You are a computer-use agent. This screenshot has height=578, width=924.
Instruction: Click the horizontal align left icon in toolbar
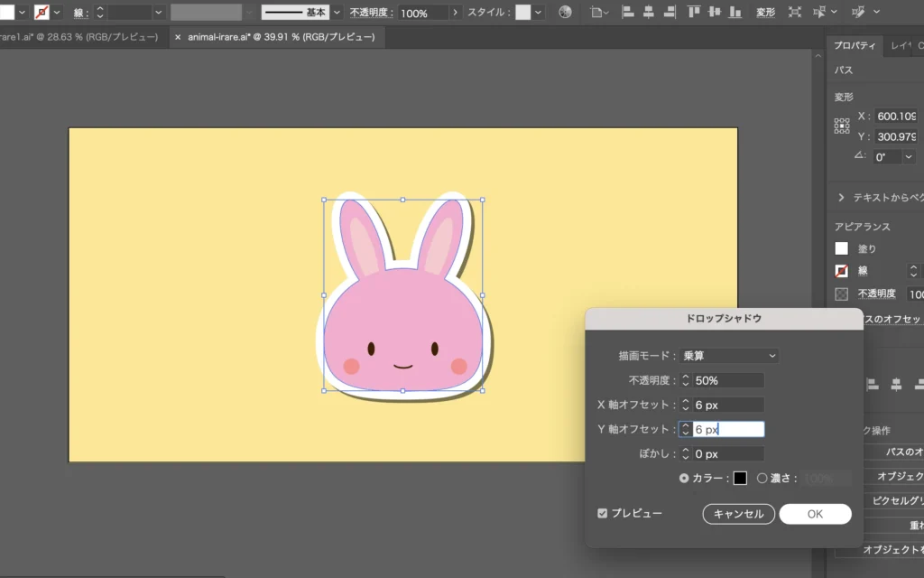(x=628, y=13)
